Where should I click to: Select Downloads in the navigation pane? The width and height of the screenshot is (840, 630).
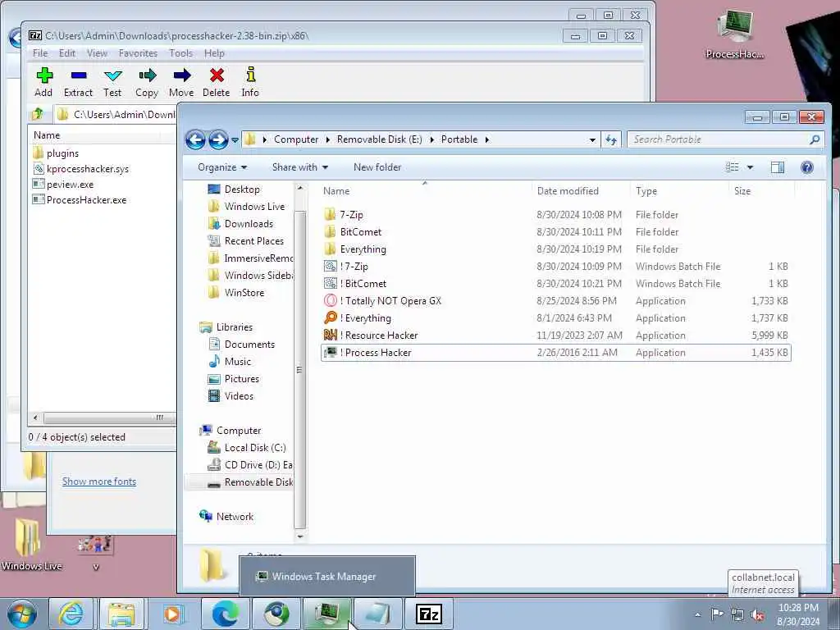(x=248, y=224)
